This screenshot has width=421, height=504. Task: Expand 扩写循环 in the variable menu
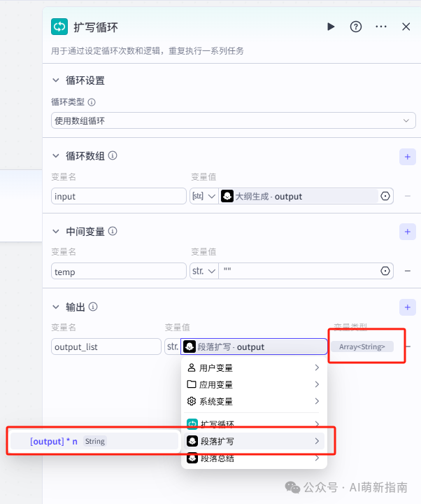[254, 424]
